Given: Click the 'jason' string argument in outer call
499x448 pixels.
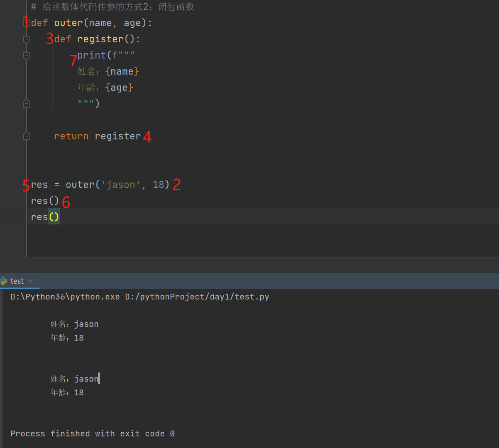Looking at the screenshot, I should 121,185.
